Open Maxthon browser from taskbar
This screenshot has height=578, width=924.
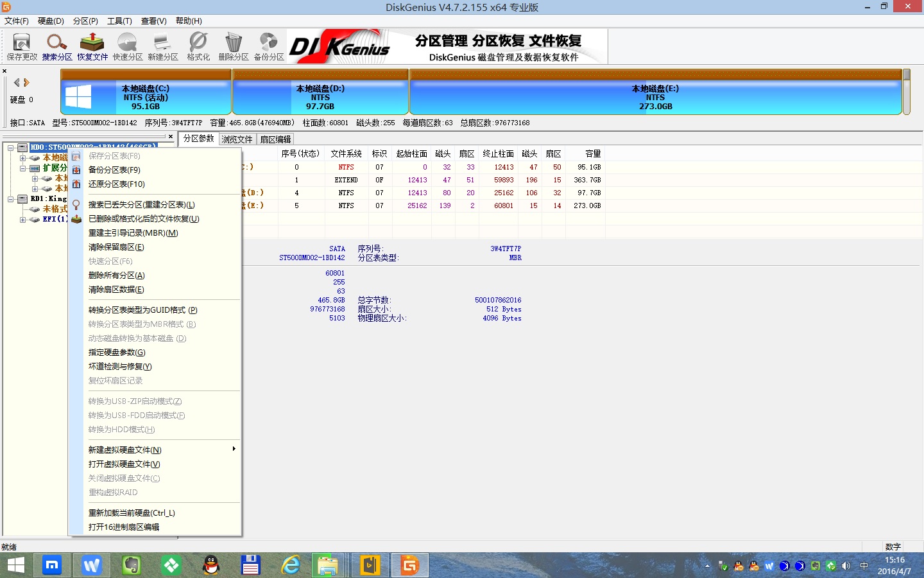tap(51, 565)
